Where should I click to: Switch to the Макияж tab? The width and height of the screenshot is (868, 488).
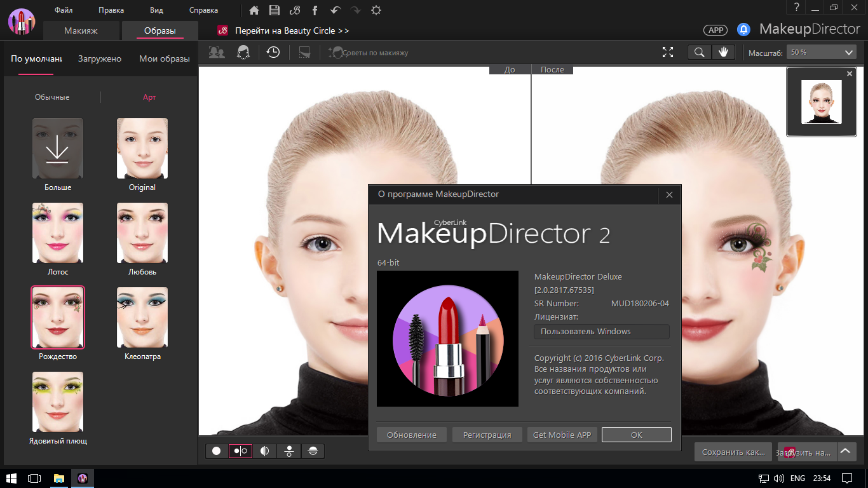(x=81, y=30)
